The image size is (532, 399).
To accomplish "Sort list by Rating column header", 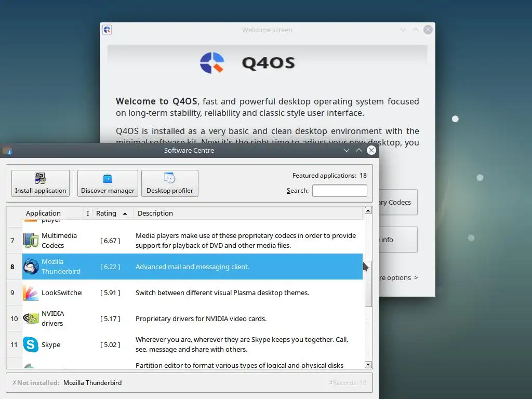I will point(113,213).
